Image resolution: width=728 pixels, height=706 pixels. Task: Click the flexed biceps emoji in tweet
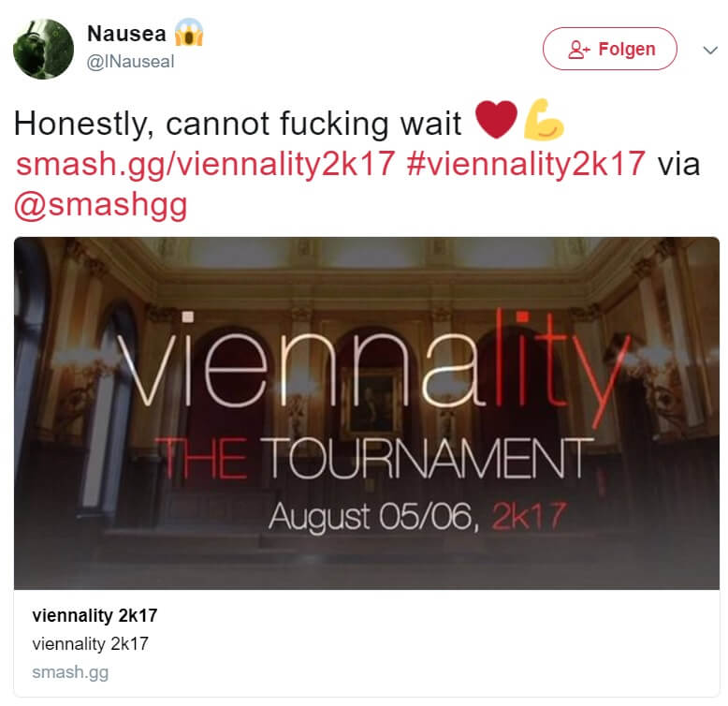tap(543, 119)
